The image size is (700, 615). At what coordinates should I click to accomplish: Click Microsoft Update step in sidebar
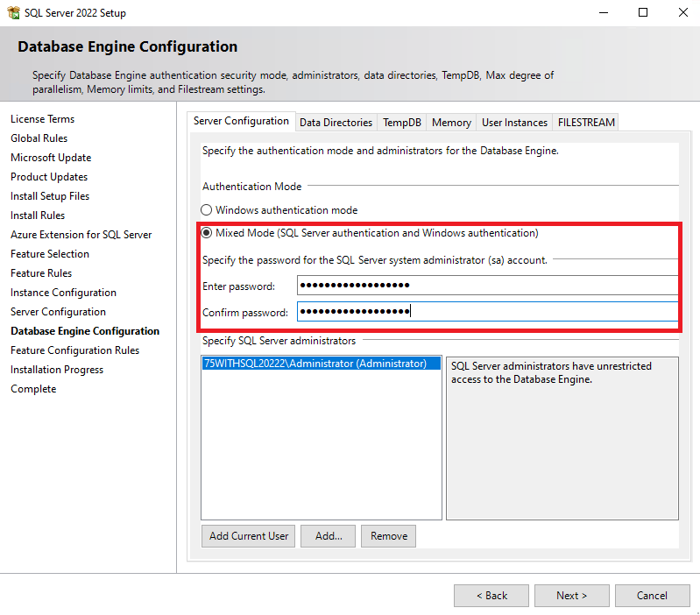click(51, 158)
